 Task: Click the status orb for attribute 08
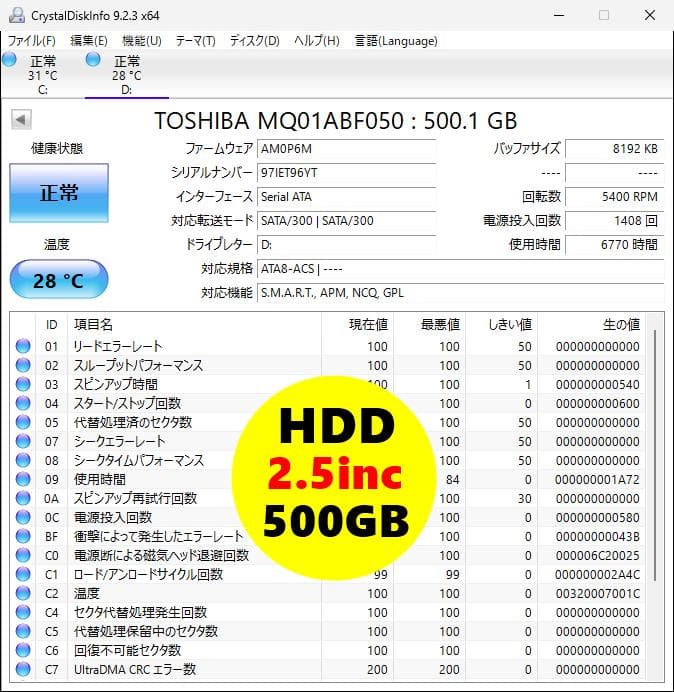[23, 460]
